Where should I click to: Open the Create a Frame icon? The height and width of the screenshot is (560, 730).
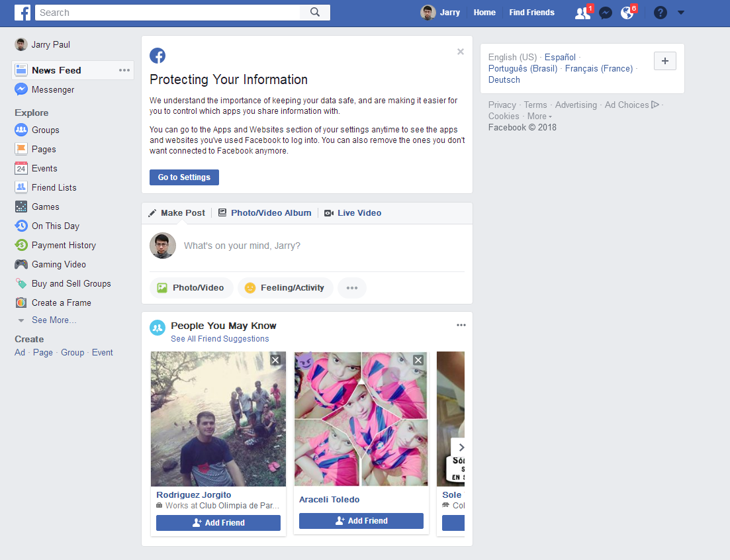pyautogui.click(x=21, y=303)
